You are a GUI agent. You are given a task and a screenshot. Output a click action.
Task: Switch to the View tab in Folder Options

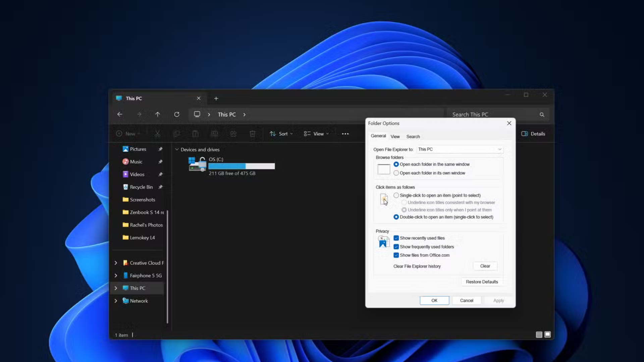[x=395, y=136]
